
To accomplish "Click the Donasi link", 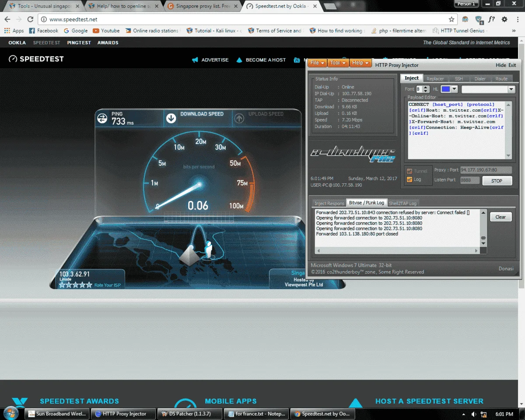I will pyautogui.click(x=506, y=269).
